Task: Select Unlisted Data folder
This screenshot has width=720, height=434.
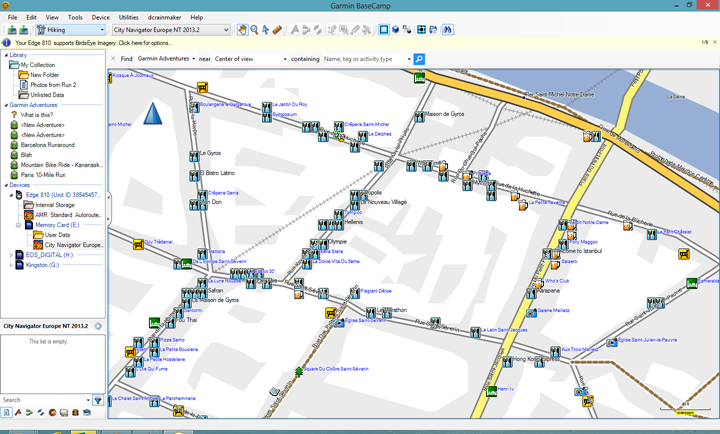Action: pyautogui.click(x=47, y=95)
